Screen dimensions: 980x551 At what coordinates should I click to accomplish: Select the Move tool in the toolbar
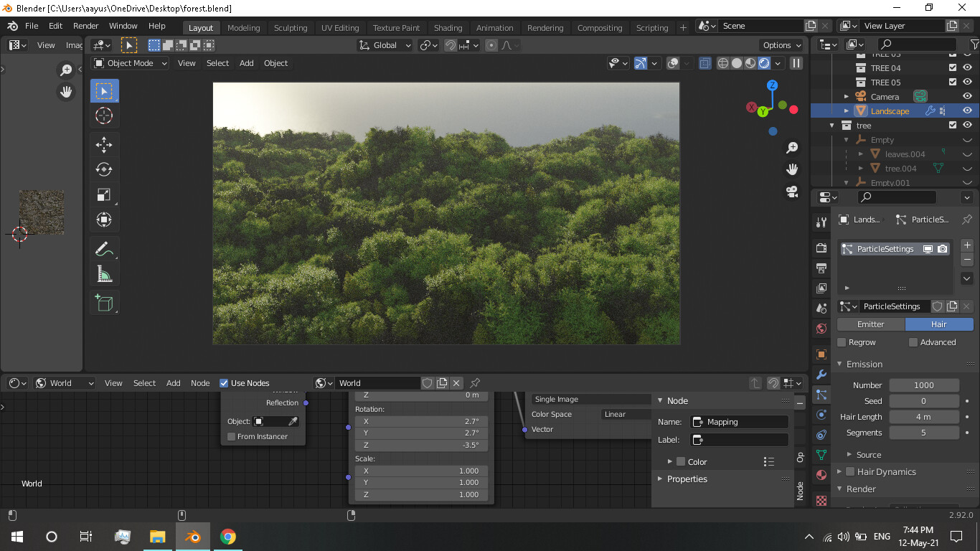(x=104, y=144)
